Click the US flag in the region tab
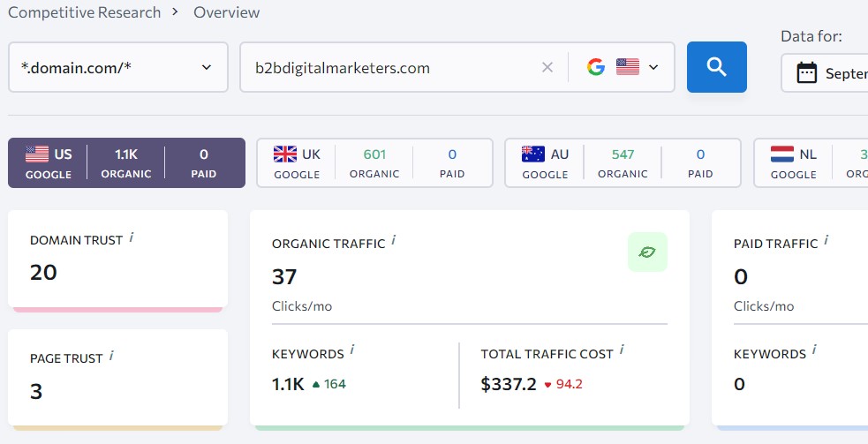Screen dimensions: 868x444 pos(37,154)
